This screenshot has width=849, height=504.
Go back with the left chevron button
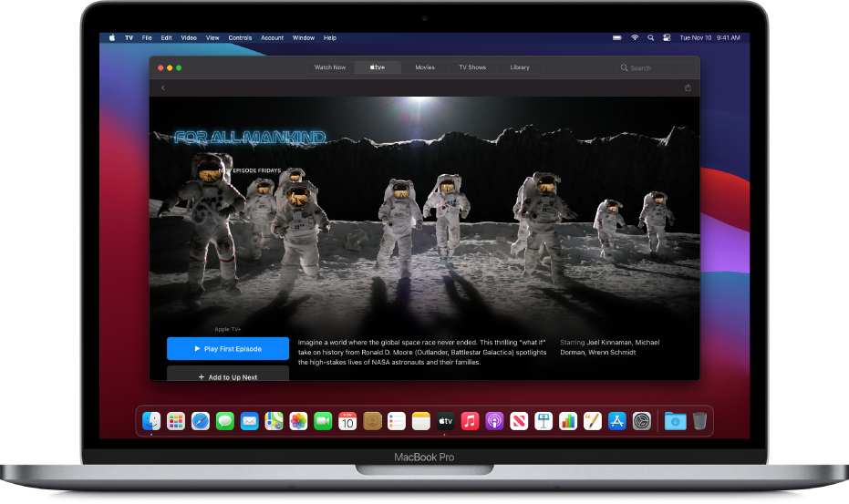click(162, 87)
